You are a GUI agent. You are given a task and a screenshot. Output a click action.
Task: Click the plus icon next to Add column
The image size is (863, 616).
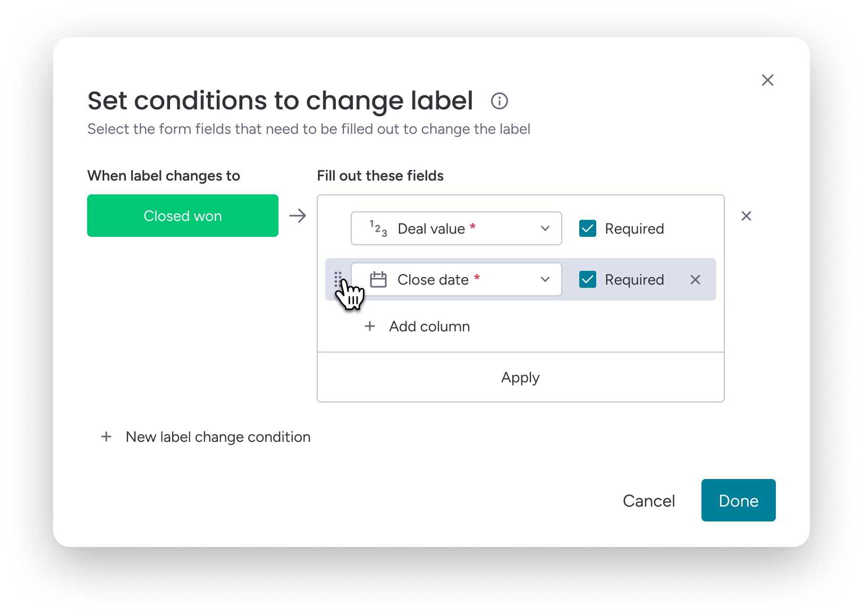click(x=370, y=327)
